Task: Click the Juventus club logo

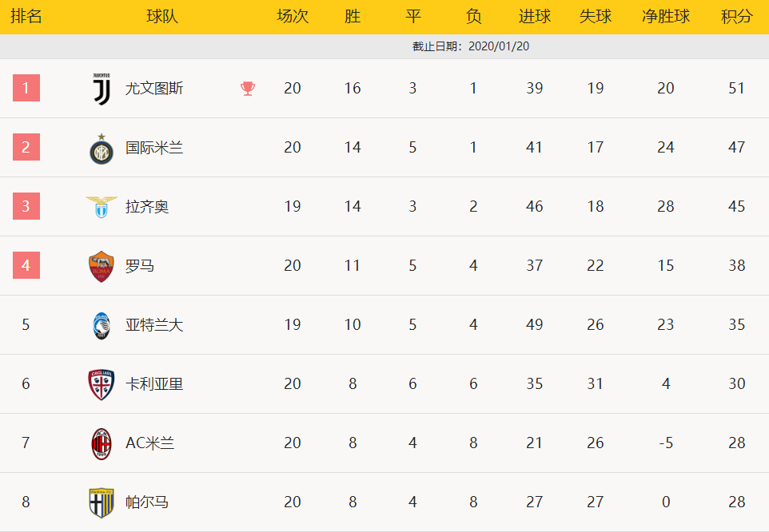Action: click(x=102, y=89)
